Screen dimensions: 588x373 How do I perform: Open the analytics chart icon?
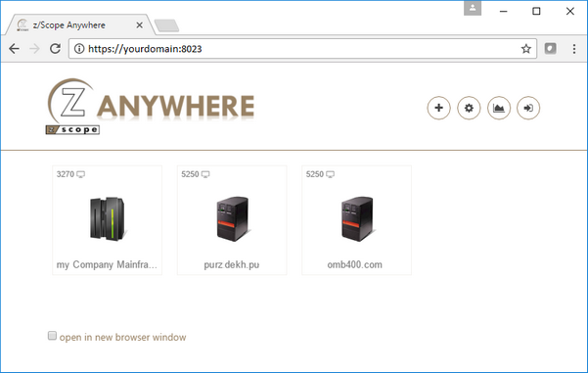(x=498, y=108)
